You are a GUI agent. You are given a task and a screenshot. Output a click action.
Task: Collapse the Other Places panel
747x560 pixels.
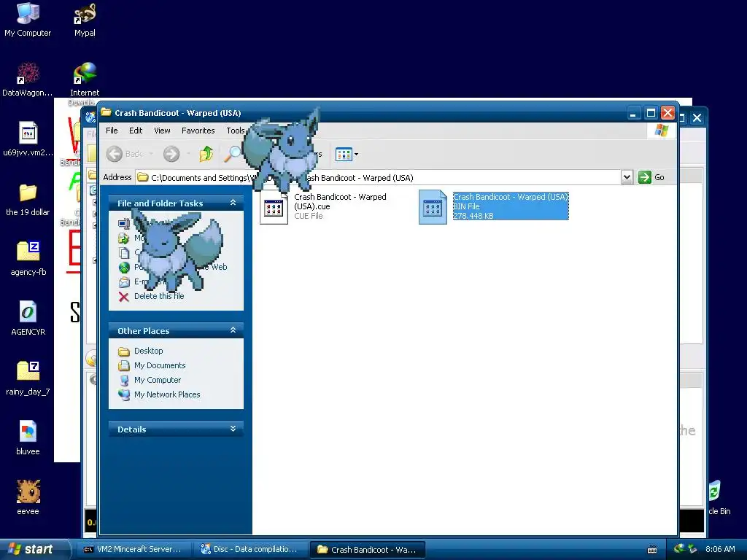(x=233, y=330)
